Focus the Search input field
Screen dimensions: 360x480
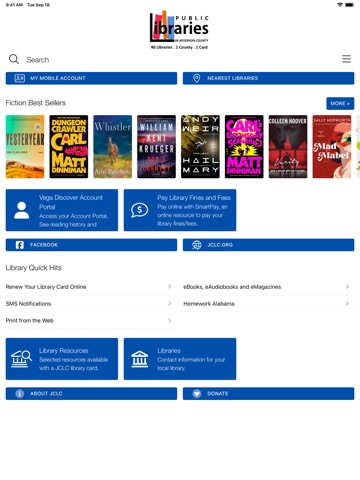(180, 60)
